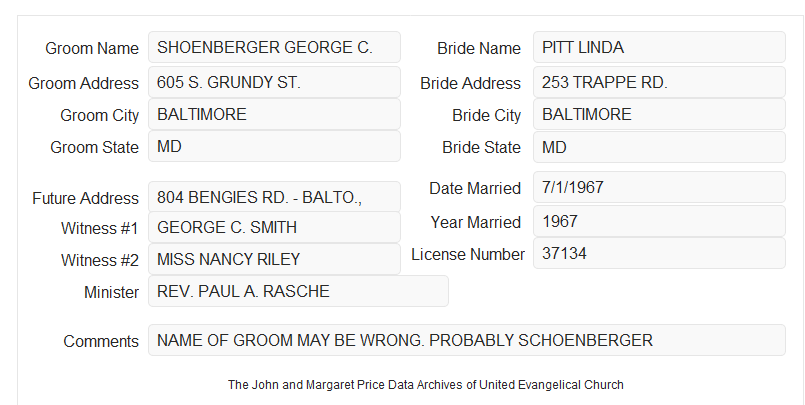Image resolution: width=805 pixels, height=405 pixels.
Task: Click the John and Margaret Price archives footer
Action: 426,384
